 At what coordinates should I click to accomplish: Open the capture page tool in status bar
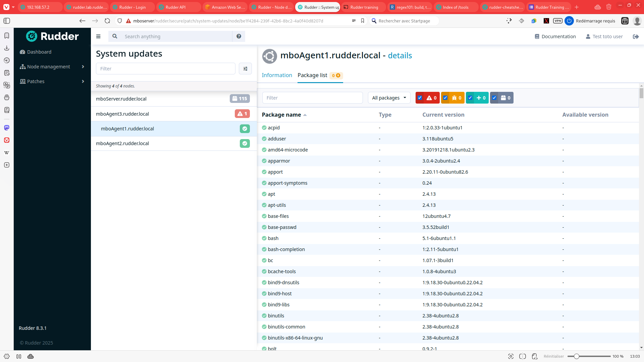[511, 356]
